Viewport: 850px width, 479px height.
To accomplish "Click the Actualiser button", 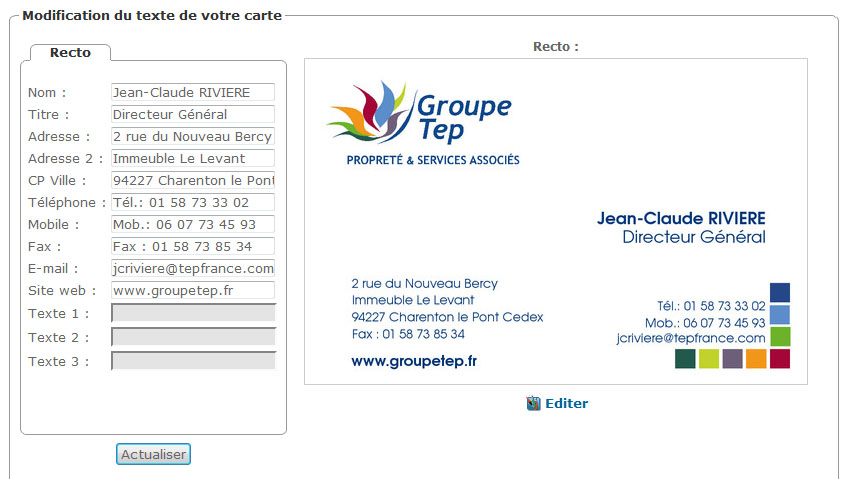I will (x=153, y=454).
